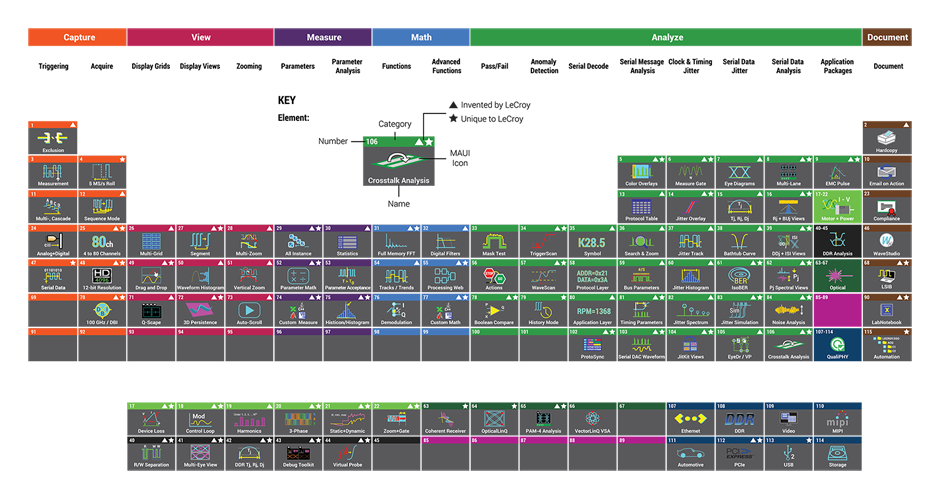
Task: Click the Auto-Scroll play icon
Action: (249, 310)
